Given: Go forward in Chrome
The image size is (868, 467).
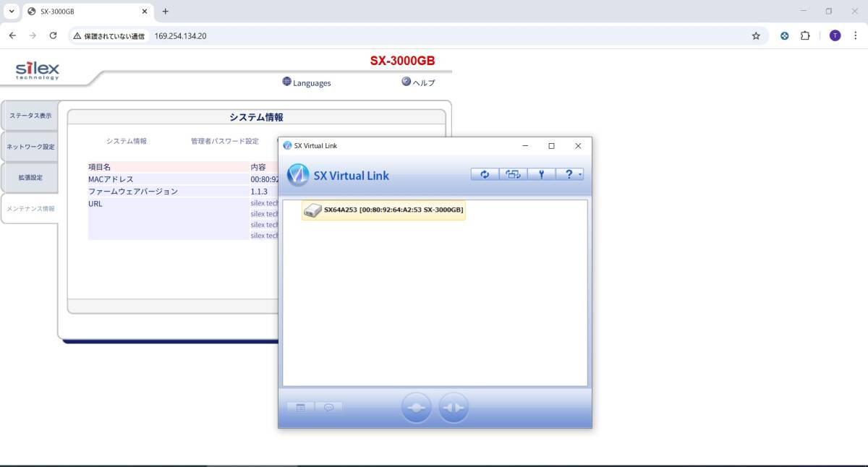Looking at the screenshot, I should pyautogui.click(x=33, y=35).
